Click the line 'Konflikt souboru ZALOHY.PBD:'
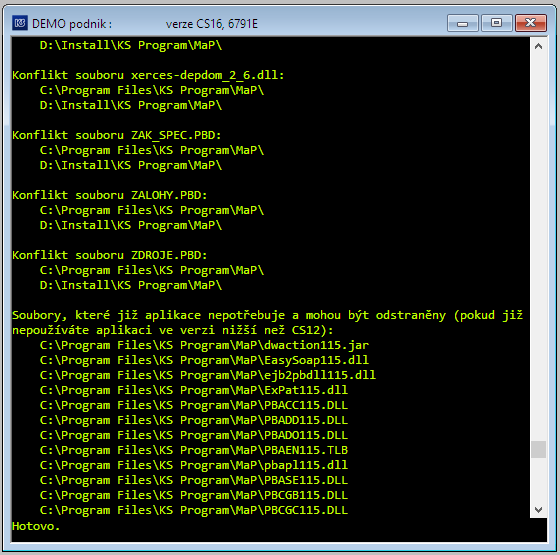The width and height of the screenshot is (560, 555). point(109,195)
